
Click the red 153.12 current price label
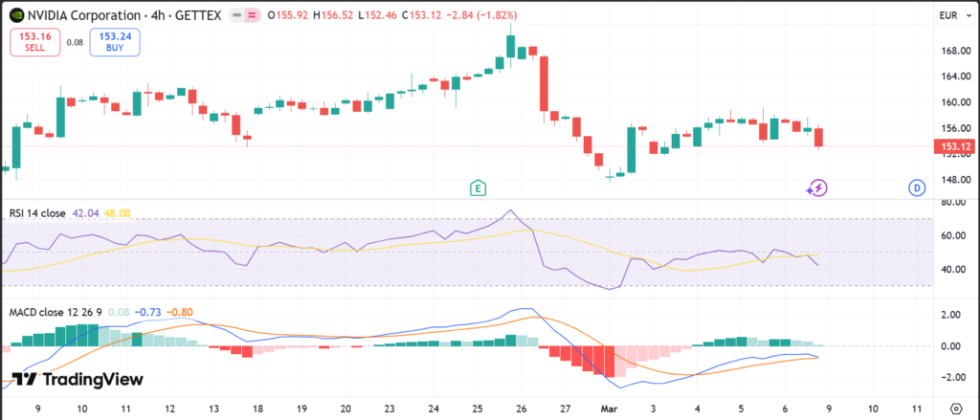pyautogui.click(x=956, y=147)
